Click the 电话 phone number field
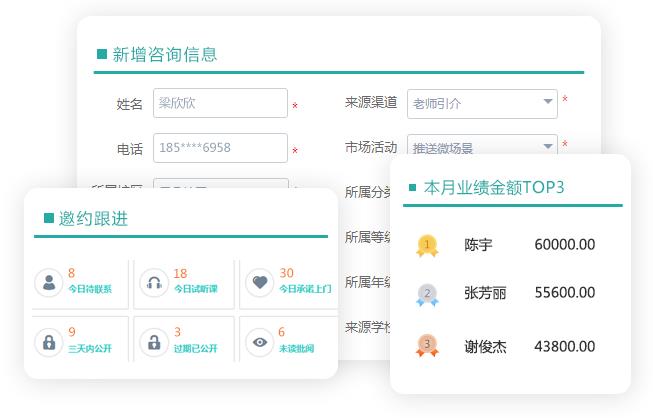This screenshot has height=418, width=653. coord(220,148)
